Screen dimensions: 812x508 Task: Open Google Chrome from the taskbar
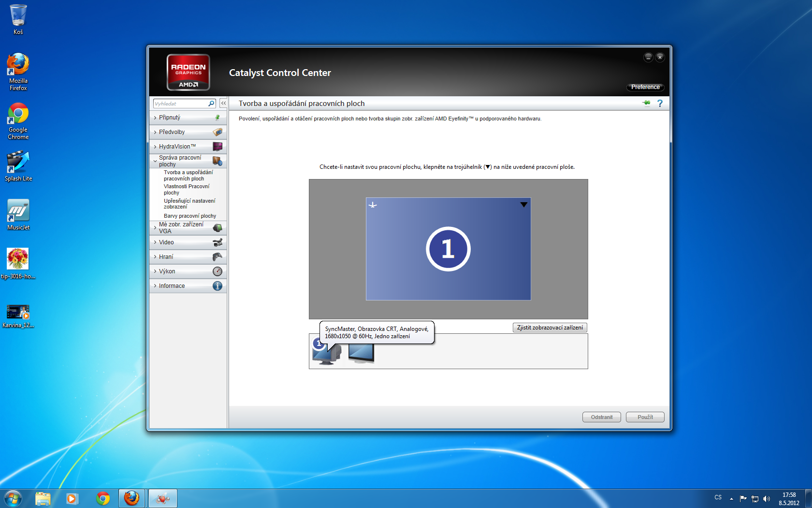coord(102,498)
